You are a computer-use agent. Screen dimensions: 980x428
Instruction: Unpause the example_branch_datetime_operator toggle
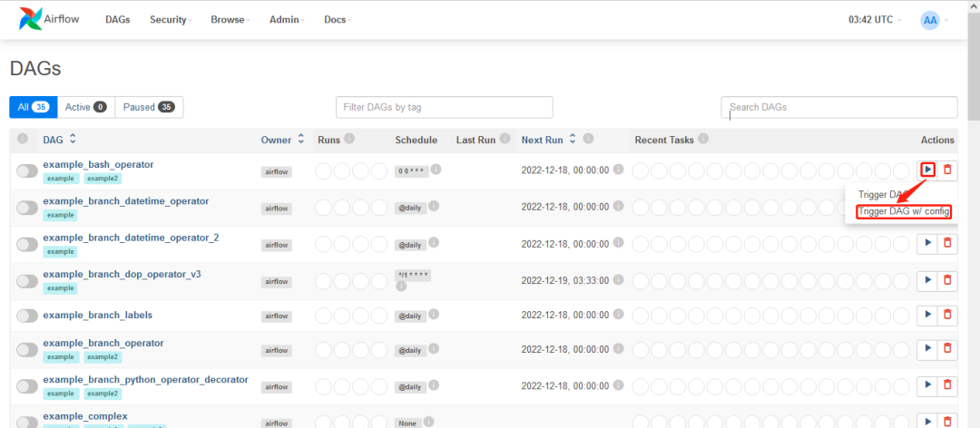27,208
